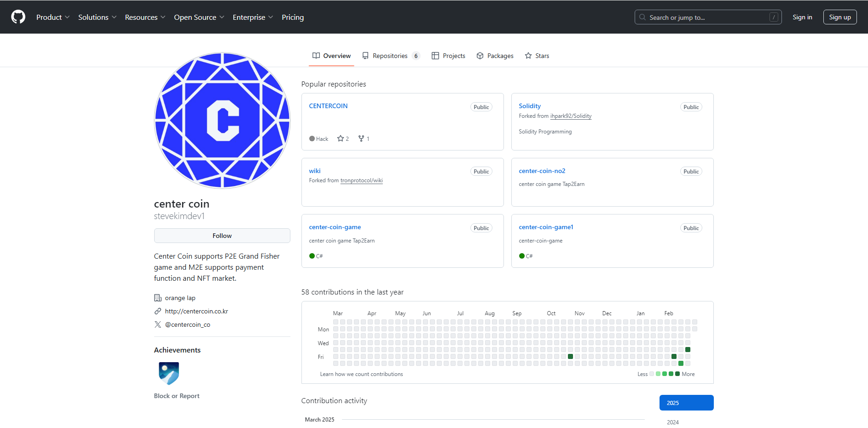Open the center-coin-game1 repository
Screen dimensions: 868x428
coord(546,227)
